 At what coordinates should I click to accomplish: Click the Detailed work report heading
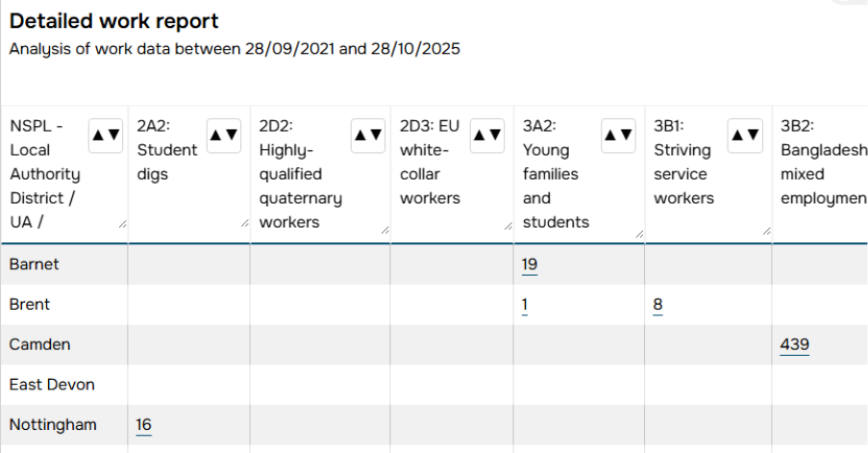click(114, 21)
